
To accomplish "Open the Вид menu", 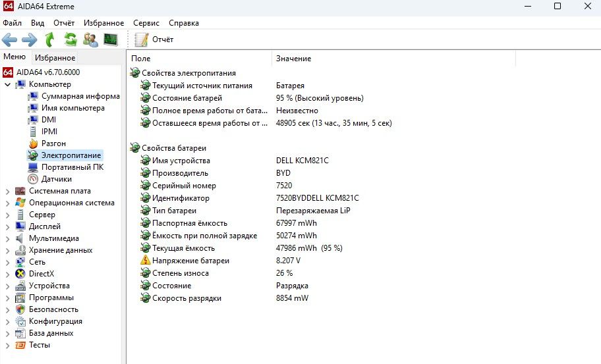I will 38,23.
